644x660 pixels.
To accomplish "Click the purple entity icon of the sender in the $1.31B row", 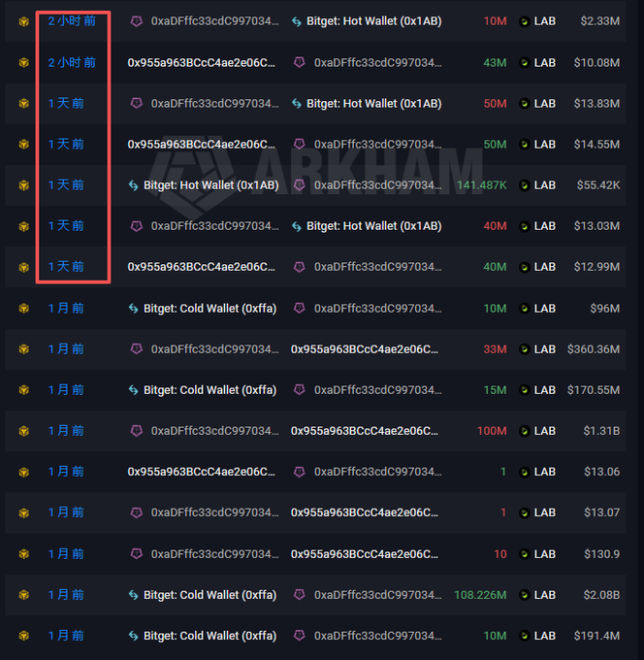I will (x=137, y=431).
